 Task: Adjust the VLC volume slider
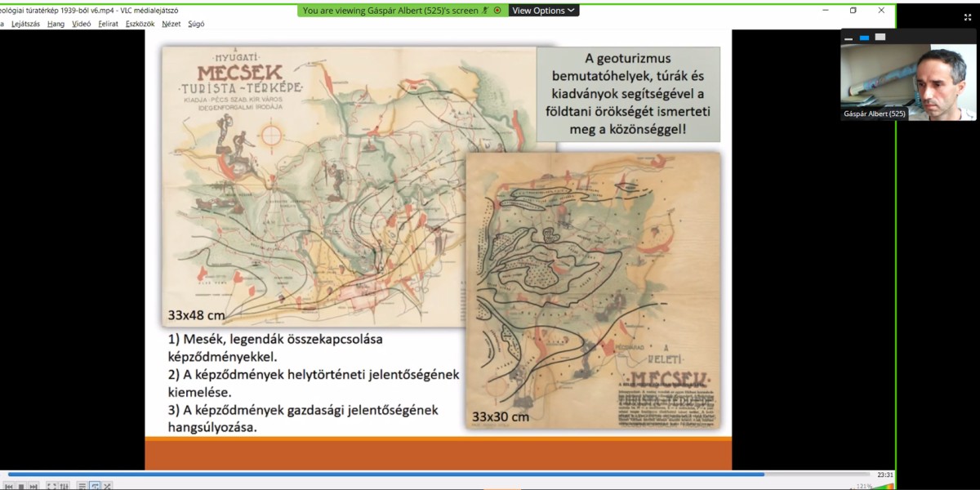(884, 487)
